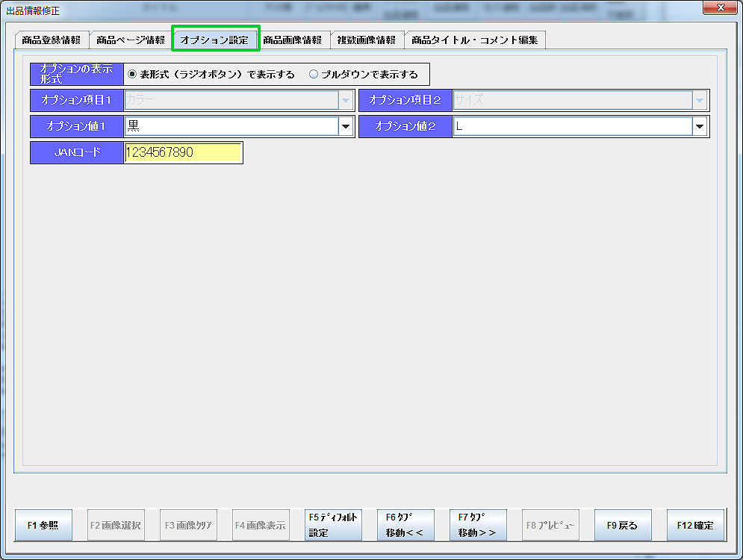Confirm with the F12 確定 button

pos(694,525)
